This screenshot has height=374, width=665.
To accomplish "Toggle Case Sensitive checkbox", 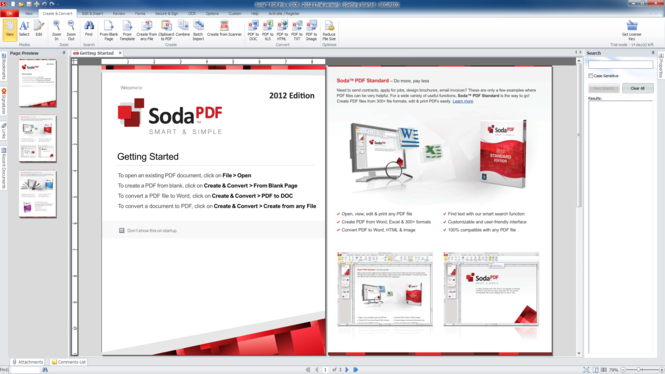I will pos(590,75).
